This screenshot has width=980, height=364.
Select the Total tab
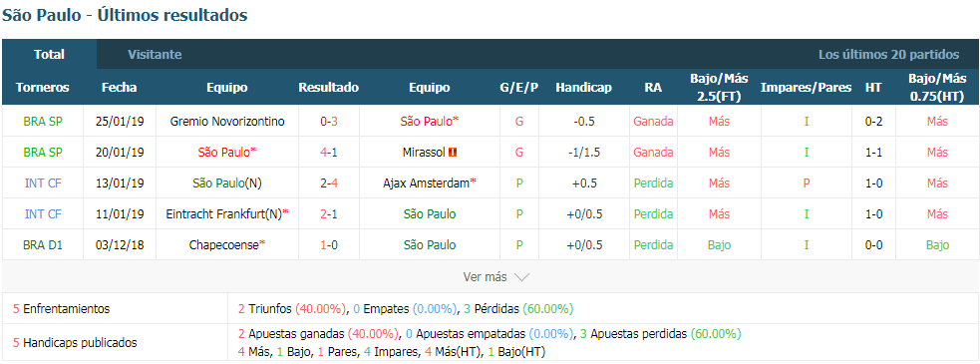50,55
